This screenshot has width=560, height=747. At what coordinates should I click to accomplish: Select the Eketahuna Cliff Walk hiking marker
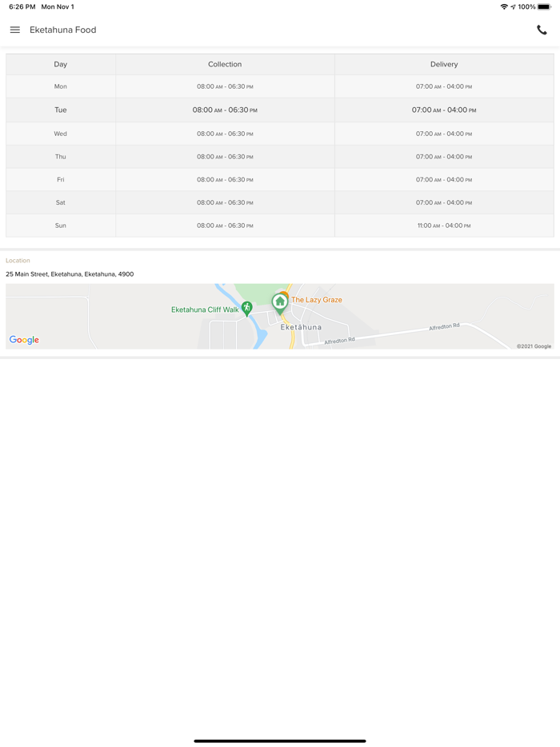[246, 308]
